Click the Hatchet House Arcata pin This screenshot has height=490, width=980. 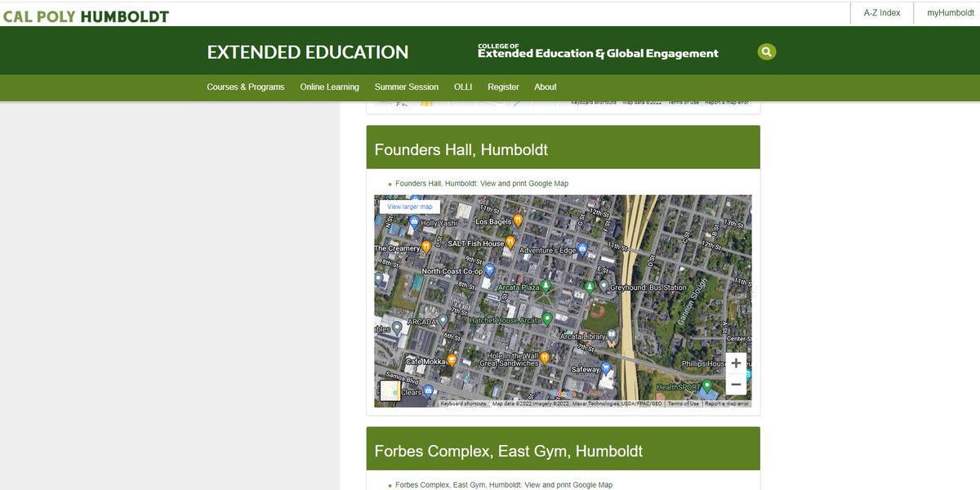pyautogui.click(x=547, y=318)
